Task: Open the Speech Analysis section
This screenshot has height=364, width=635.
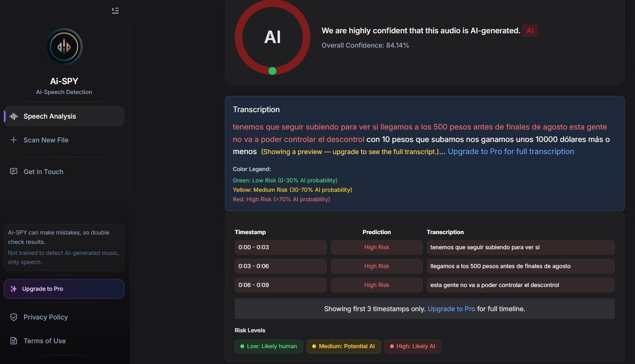Action: 64,116
